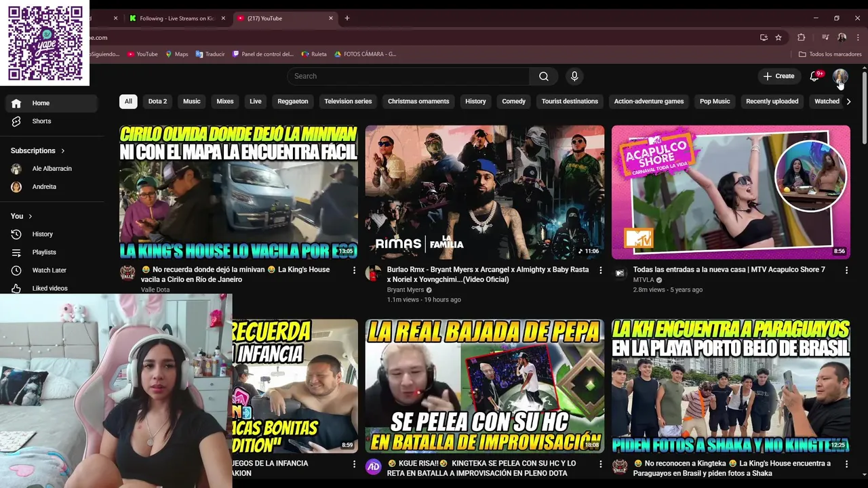
Task: Activate voice search microphone icon
Action: coord(574,77)
